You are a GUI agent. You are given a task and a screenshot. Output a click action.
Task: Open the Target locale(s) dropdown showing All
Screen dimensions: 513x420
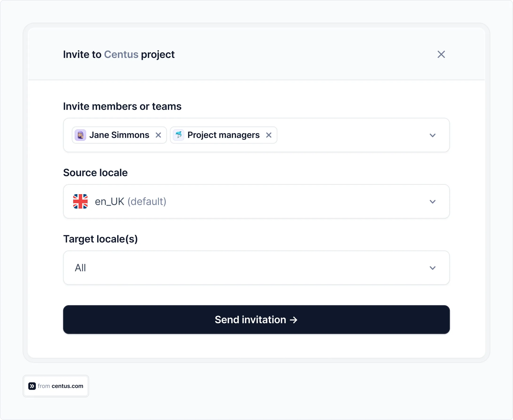pos(433,268)
